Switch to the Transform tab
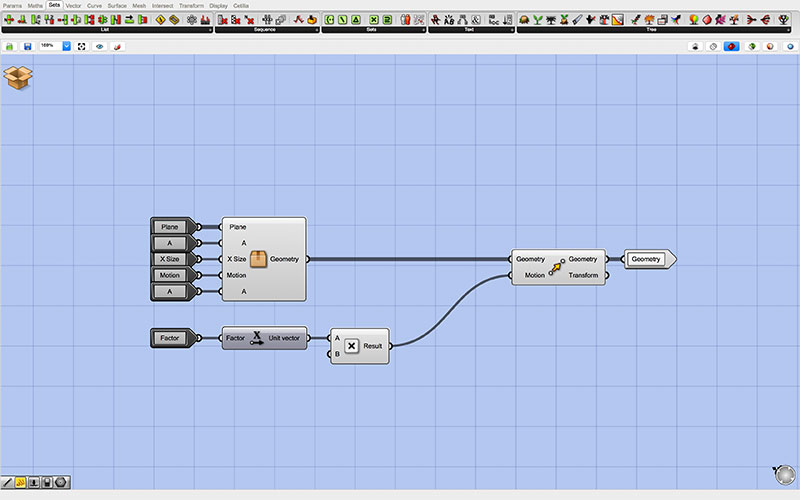Image resolution: width=800 pixels, height=500 pixels. point(191,6)
